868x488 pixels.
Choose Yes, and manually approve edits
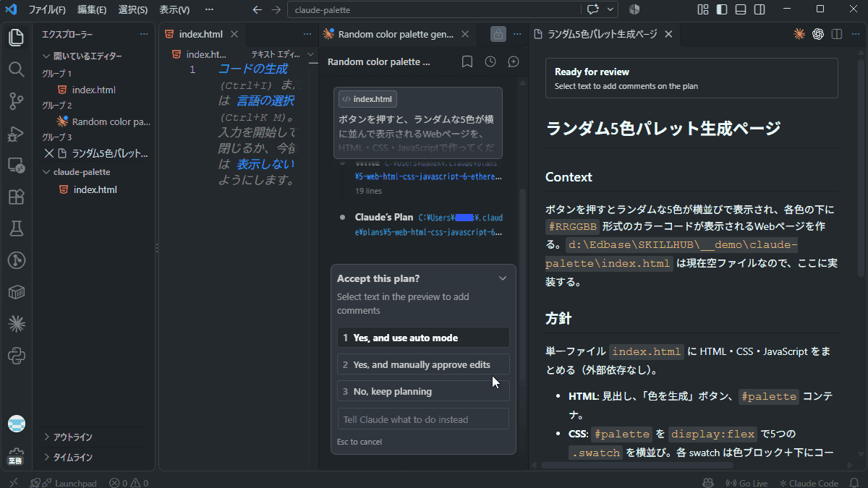click(x=423, y=364)
